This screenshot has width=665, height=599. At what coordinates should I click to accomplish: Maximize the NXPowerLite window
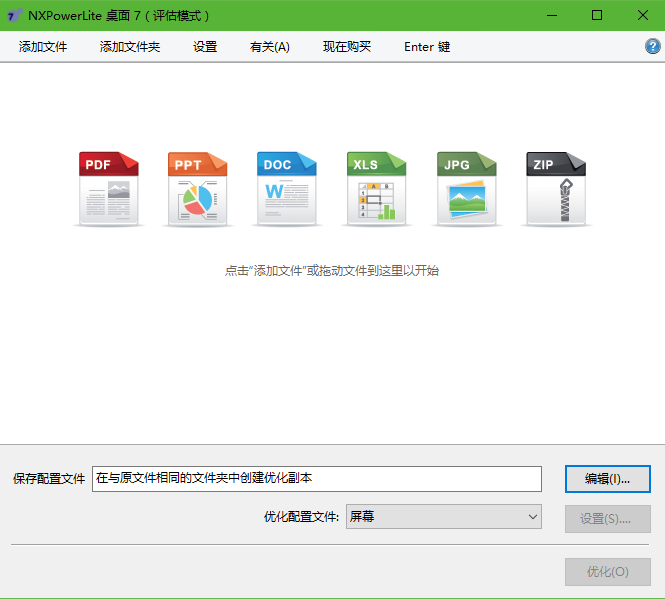[x=597, y=16]
